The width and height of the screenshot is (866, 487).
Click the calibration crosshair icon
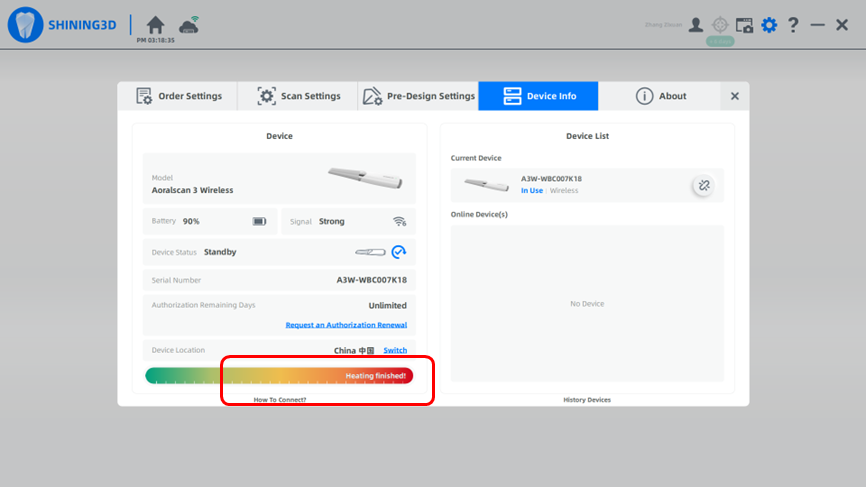click(720, 25)
